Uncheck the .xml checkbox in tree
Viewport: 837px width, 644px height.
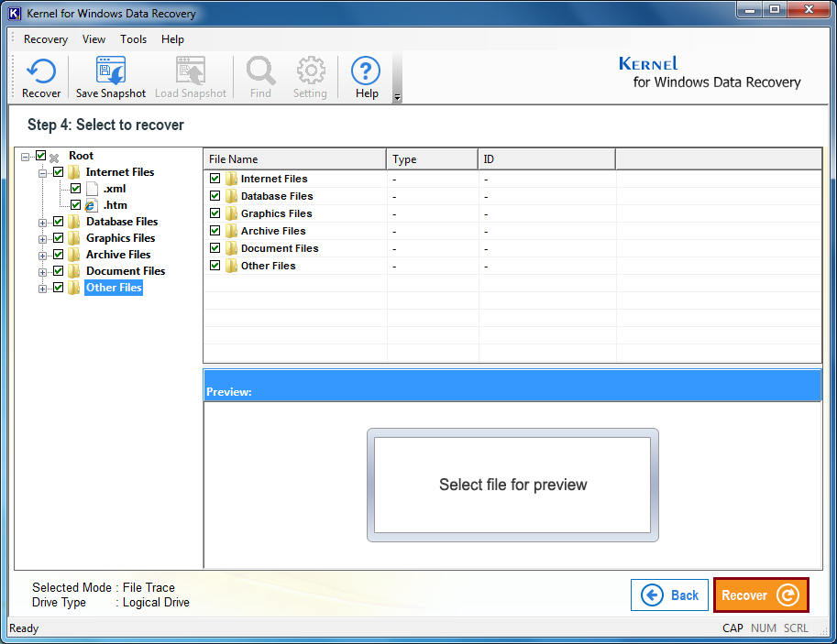pyautogui.click(x=75, y=189)
